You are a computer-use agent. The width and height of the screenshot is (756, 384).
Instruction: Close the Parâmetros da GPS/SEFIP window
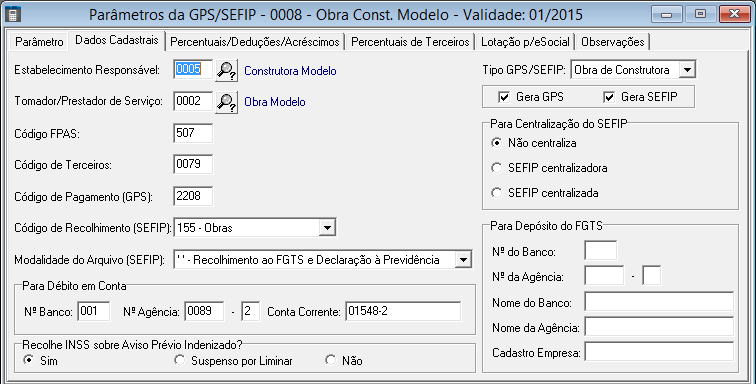coord(734,14)
